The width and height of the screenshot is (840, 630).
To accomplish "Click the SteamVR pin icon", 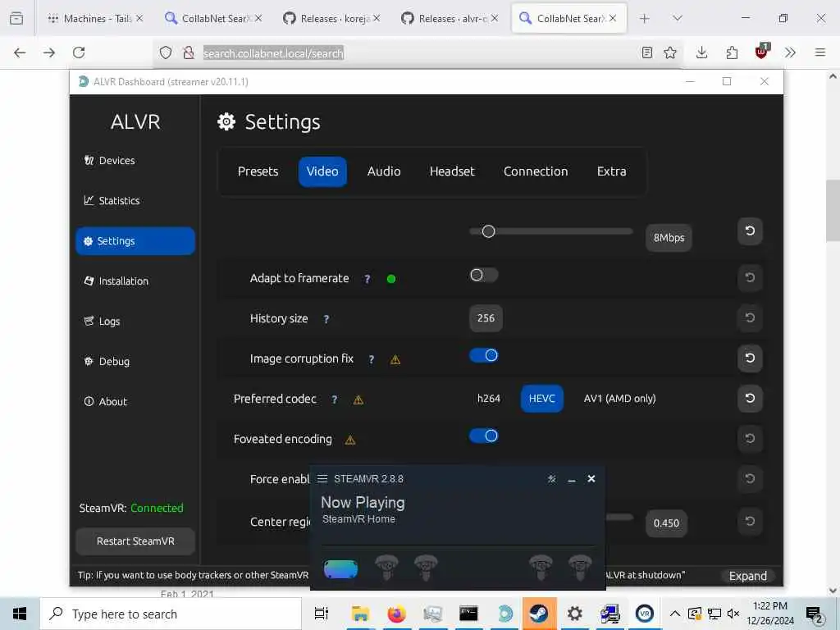I will [x=552, y=479].
